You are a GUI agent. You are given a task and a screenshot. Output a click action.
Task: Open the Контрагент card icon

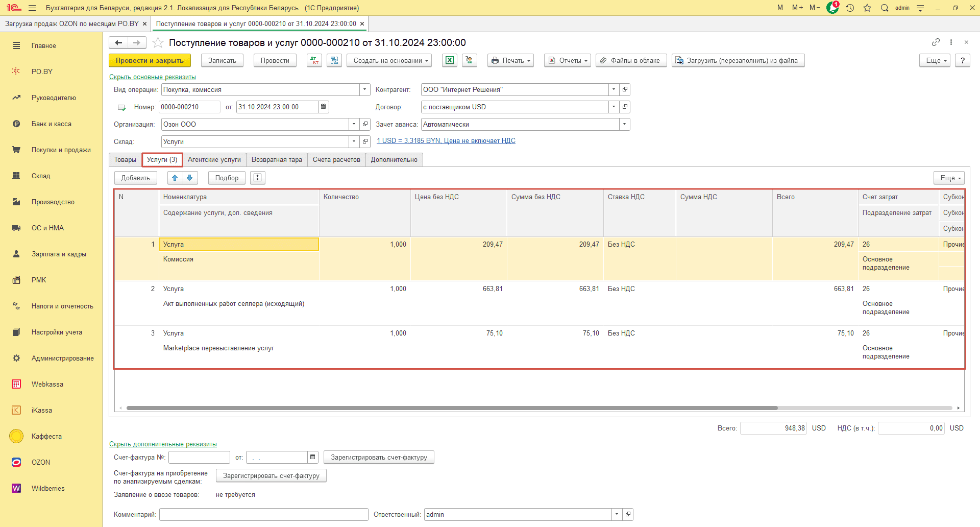[625, 89]
